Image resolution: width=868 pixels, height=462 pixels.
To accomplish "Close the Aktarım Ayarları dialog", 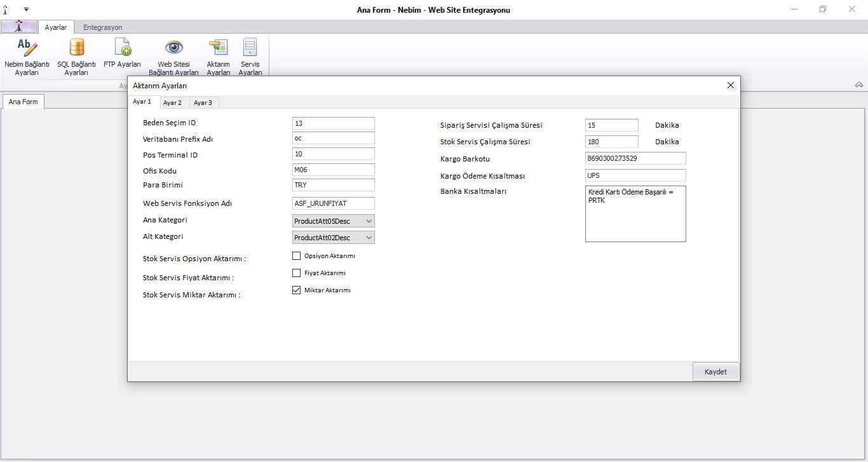I will pos(731,85).
